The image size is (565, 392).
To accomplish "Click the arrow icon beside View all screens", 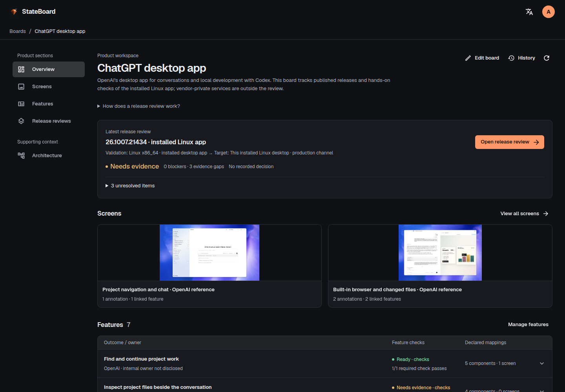I will 546,214.
